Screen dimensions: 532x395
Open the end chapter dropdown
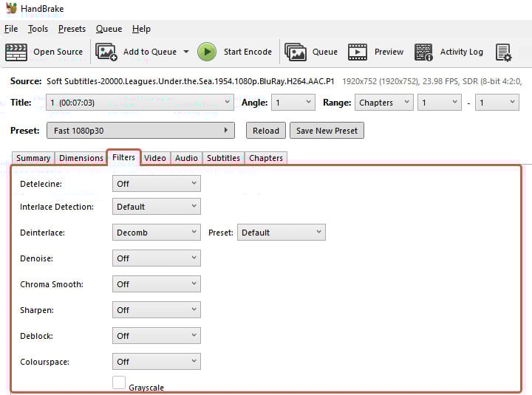coord(497,103)
